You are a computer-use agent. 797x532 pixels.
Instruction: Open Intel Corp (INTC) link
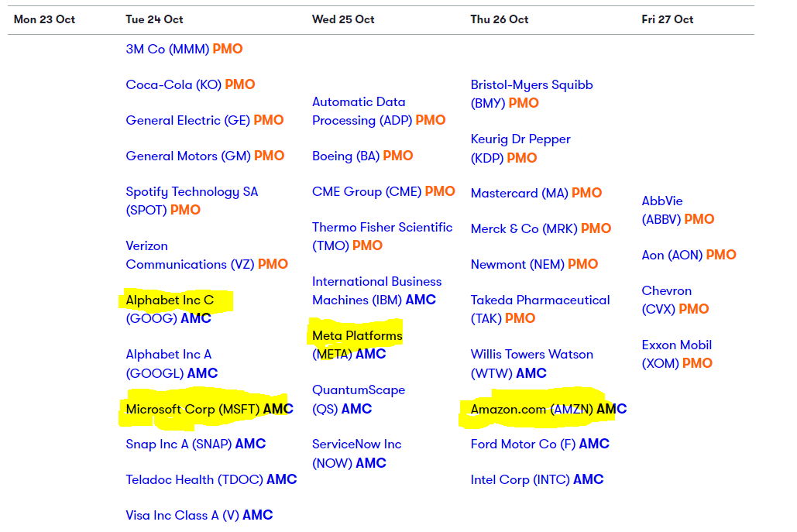(x=520, y=479)
